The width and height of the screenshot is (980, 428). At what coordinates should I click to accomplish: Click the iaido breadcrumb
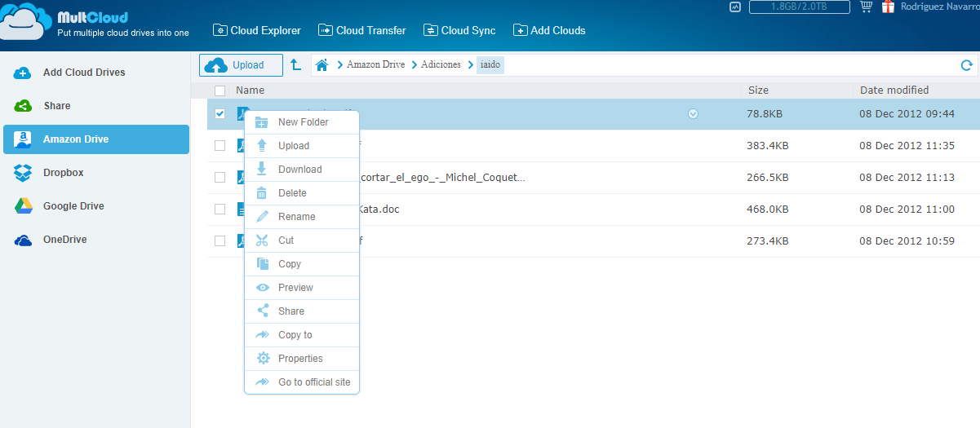pos(490,64)
